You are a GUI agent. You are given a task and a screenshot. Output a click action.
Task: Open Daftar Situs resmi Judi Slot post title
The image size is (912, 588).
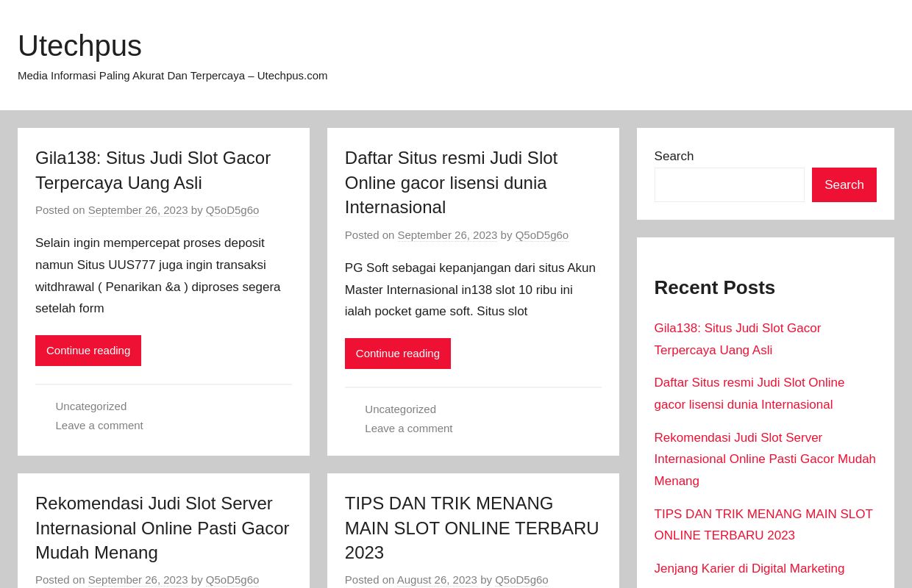pyautogui.click(x=451, y=182)
